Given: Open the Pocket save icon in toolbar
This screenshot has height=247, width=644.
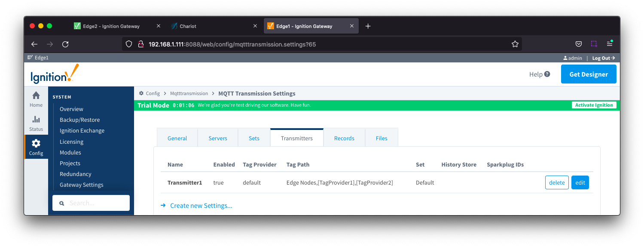Looking at the screenshot, I should tap(579, 44).
